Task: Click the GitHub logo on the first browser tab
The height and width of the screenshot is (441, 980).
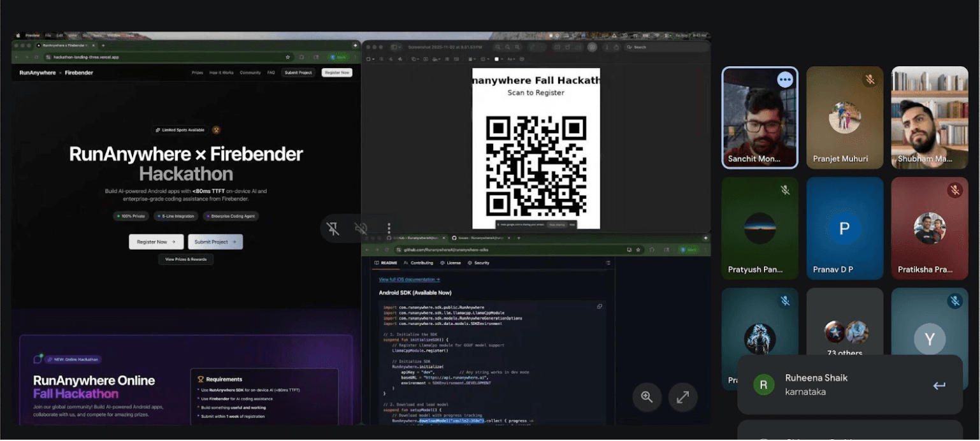Action: (x=389, y=238)
